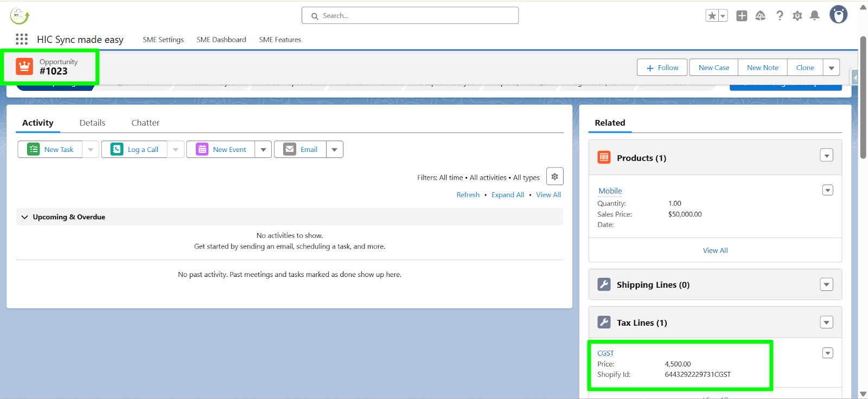Click the page vertical scrollbar
Screen dimensions: 868x399
[x=863, y=98]
